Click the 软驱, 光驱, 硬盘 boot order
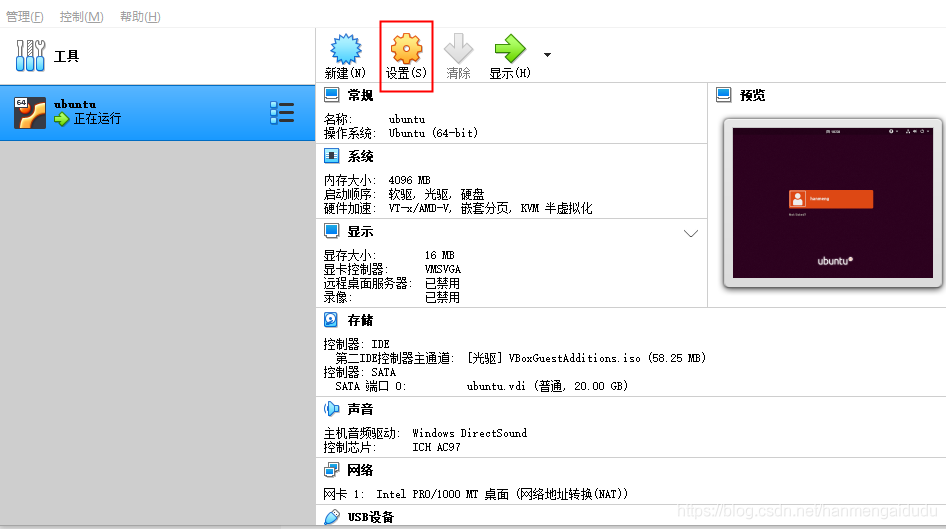The width and height of the screenshot is (946, 529). point(436,194)
